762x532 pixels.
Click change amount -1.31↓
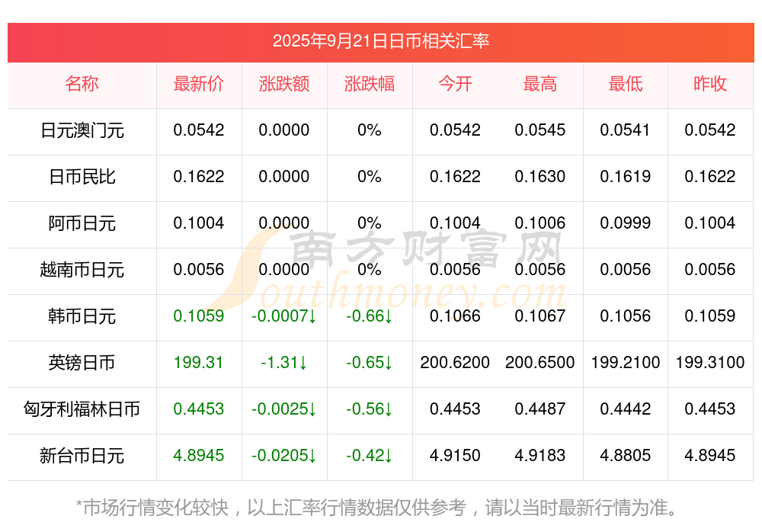pos(284,362)
